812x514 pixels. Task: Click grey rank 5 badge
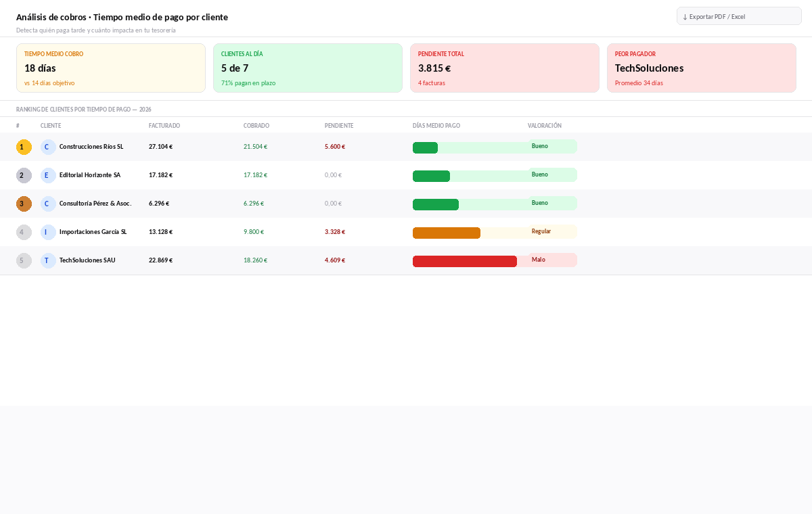[x=24, y=260]
